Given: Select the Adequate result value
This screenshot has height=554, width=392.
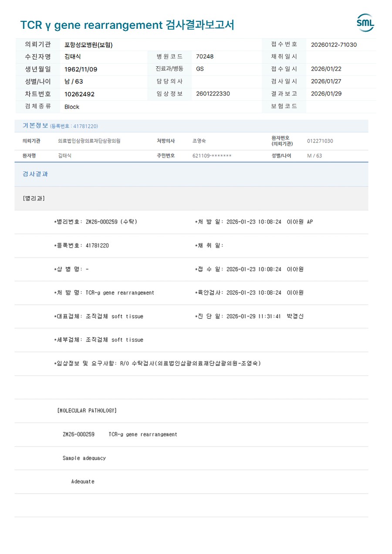Looking at the screenshot, I should (83, 482).
